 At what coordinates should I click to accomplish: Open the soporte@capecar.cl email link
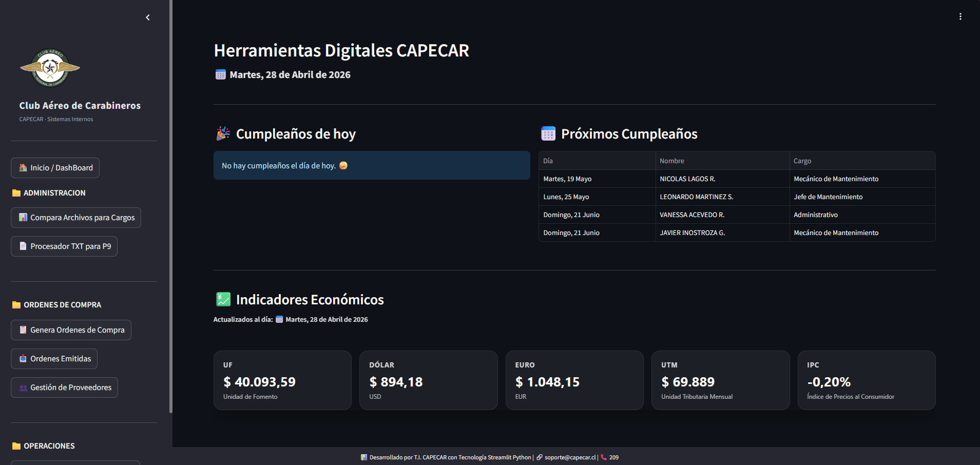[x=569, y=457]
